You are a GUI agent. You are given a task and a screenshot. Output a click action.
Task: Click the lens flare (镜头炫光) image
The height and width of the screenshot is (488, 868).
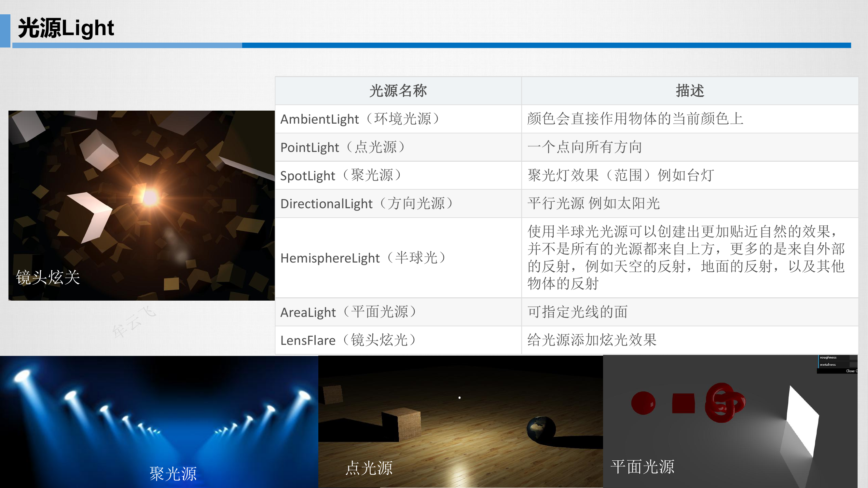(x=142, y=205)
